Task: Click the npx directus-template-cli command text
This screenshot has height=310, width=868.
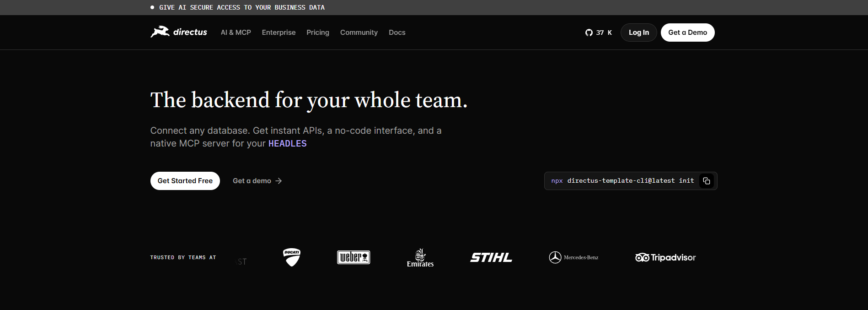Action: (x=622, y=181)
